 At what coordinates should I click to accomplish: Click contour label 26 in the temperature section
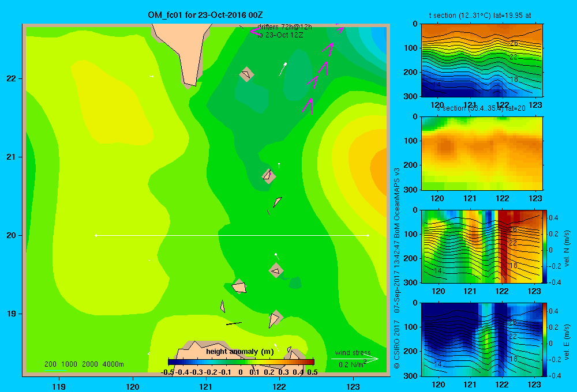(514, 43)
